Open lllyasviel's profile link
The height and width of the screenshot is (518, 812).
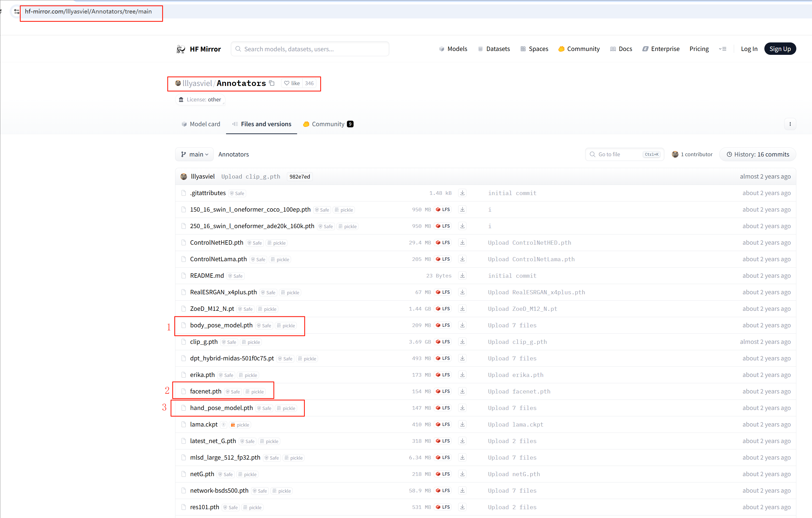tap(197, 83)
